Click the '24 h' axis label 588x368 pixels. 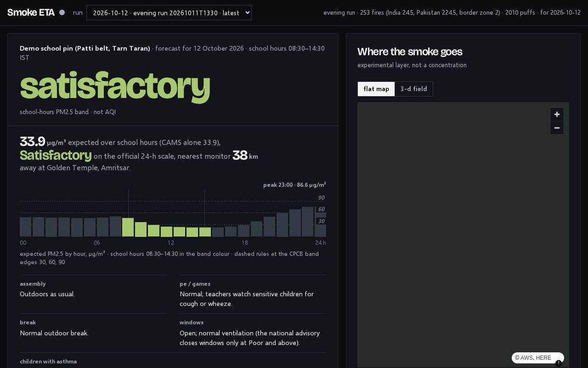(321, 243)
